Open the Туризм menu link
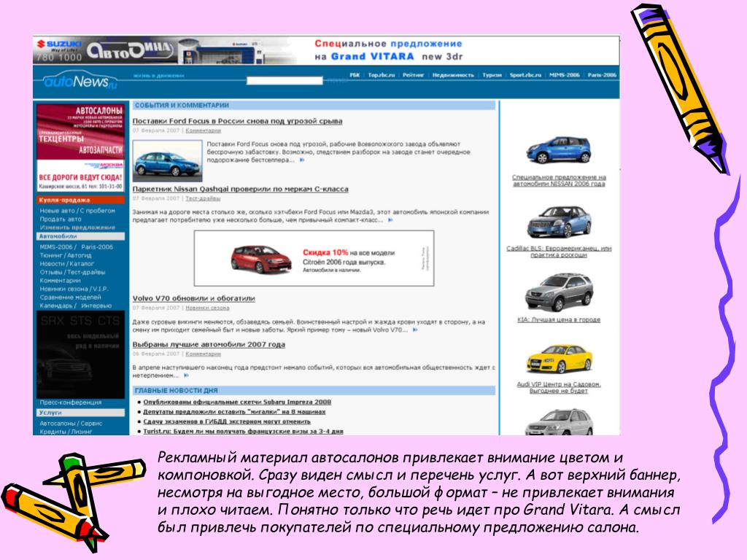Screen dimensions: 747x560 coord(492,75)
